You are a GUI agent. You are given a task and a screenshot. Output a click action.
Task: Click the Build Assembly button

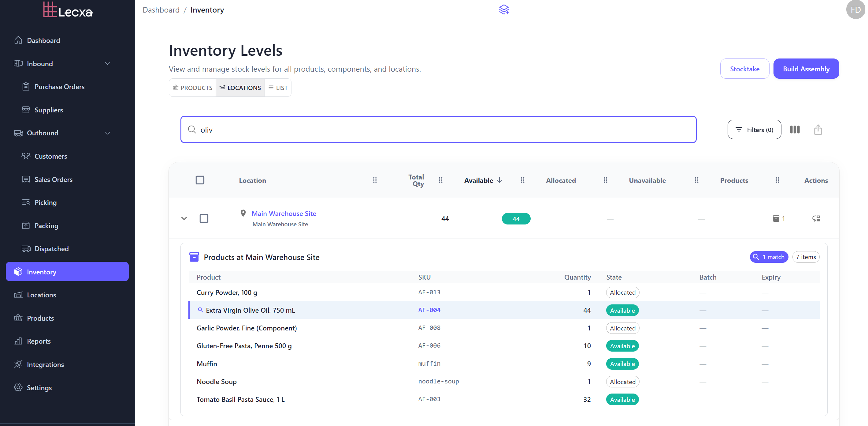(x=806, y=69)
